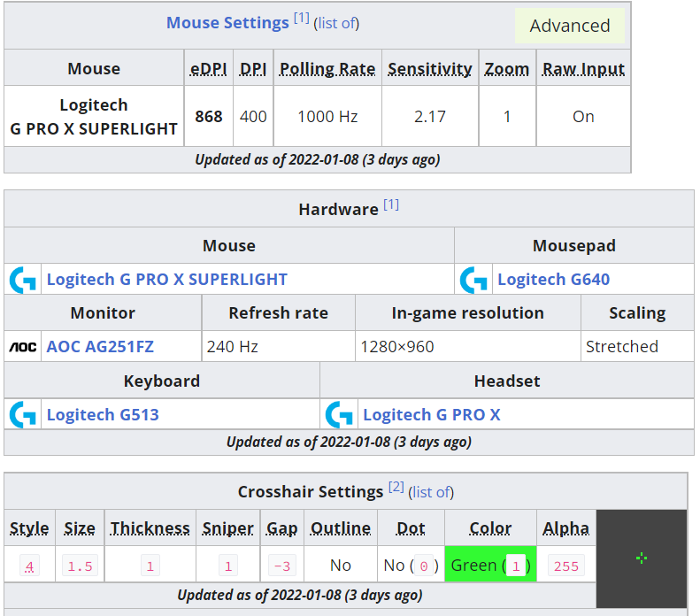The image size is (700, 616).
Task: Click the Zoom value 1 in Mouse Settings
Action: (x=507, y=117)
